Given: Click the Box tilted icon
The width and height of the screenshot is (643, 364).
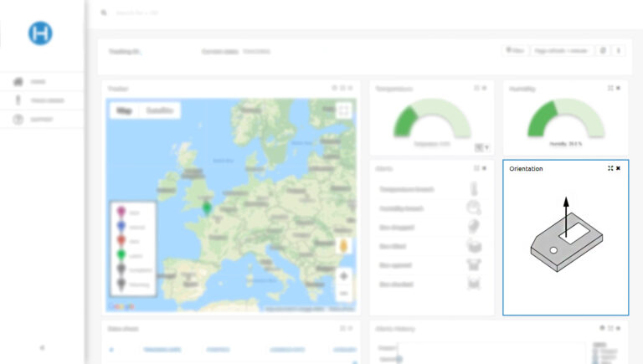Looking at the screenshot, I should click(474, 245).
